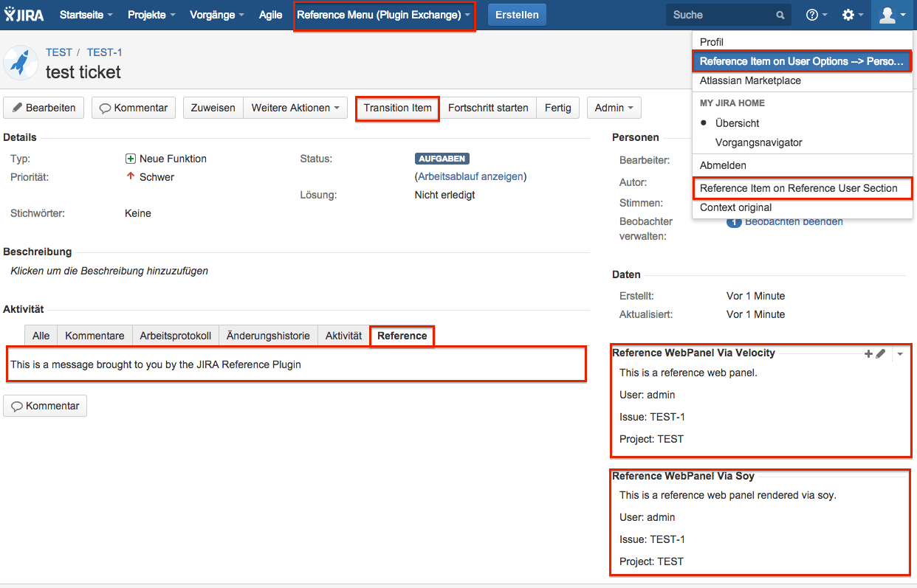
Task: Open the Arbeitsprotokoll tab
Action: click(176, 336)
